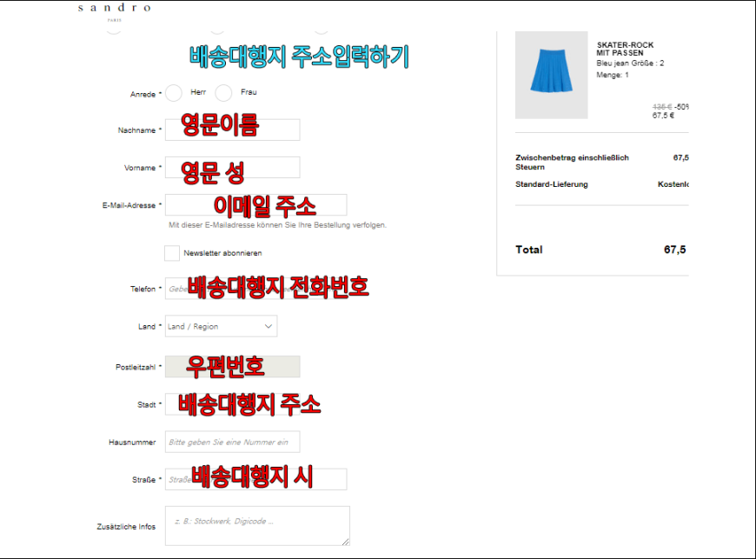Click the Menge: 1 quantity text
This screenshot has height=559, width=756.
pyautogui.click(x=613, y=75)
